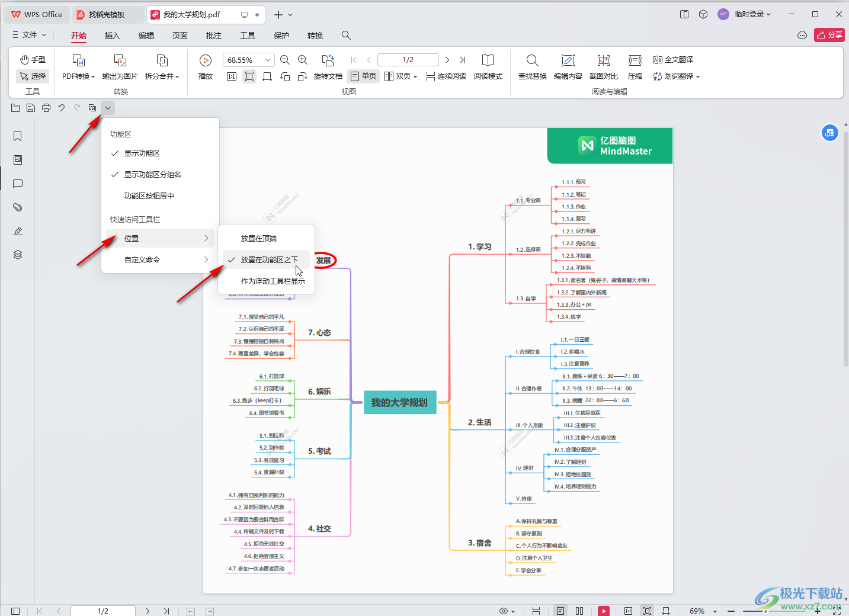Toggle Show Ribbon (显示功能区)
This screenshot has width=849, height=616.
coord(160,153)
